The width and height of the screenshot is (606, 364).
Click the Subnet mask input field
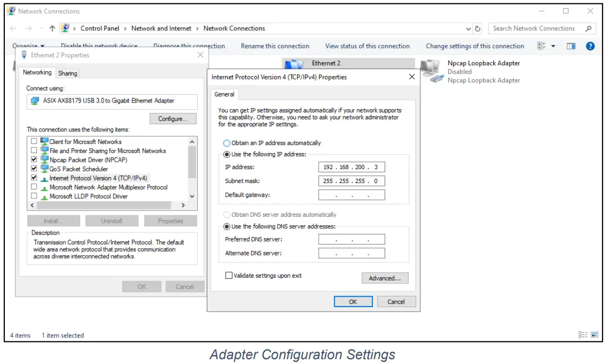[x=351, y=182]
